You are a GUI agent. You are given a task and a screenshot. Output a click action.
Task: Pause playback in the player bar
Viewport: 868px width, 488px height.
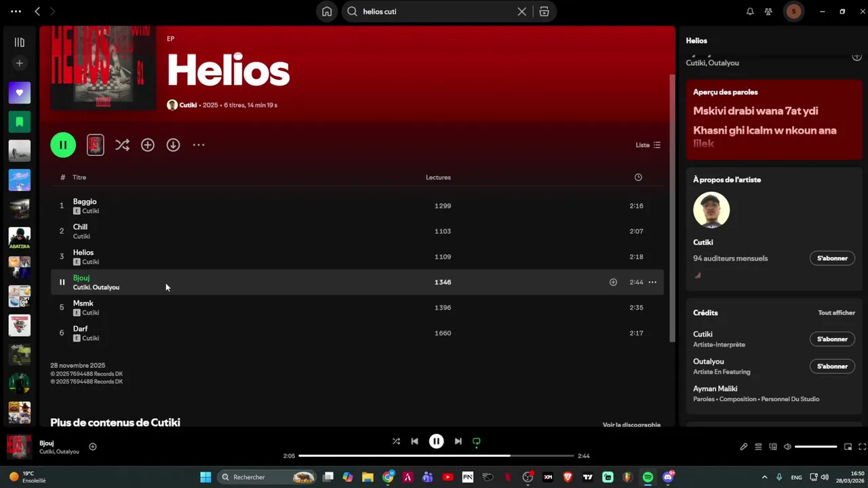tap(436, 441)
